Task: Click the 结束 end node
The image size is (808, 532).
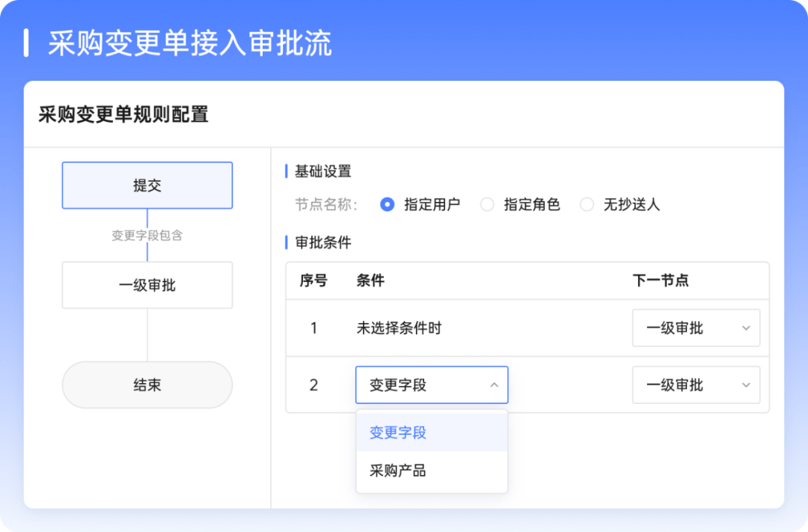Action: [x=147, y=385]
